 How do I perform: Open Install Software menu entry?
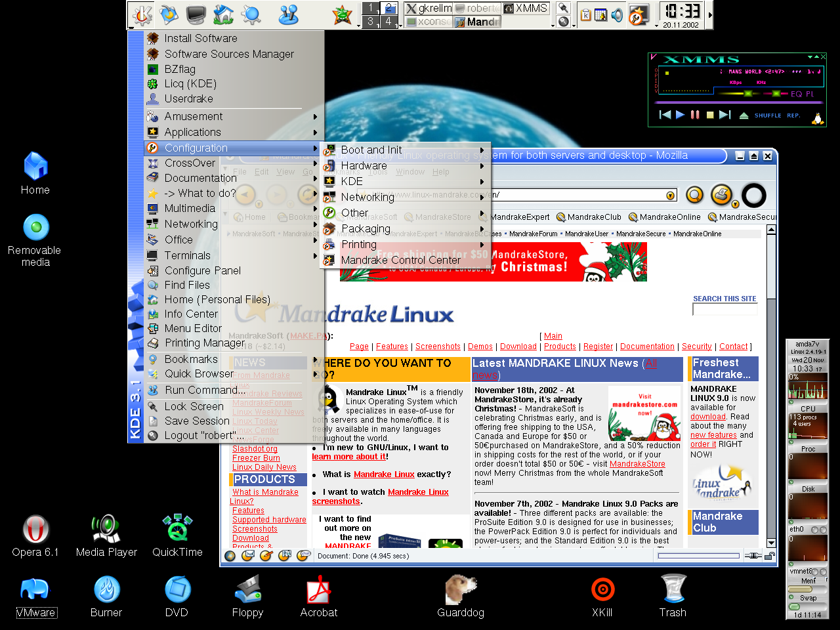pyautogui.click(x=234, y=38)
